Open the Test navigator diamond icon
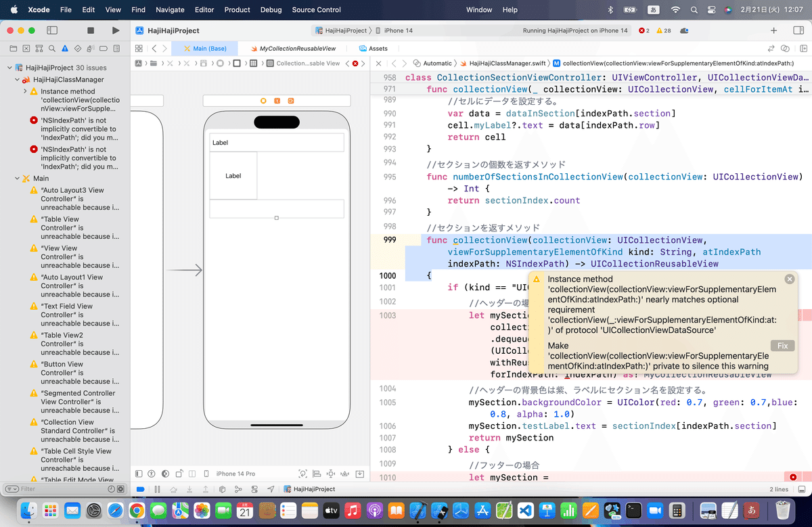Screen dimensions: 812x527 78,49
